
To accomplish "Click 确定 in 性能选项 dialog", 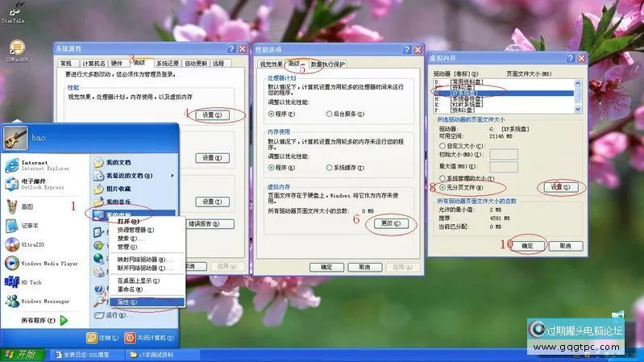I will 326,267.
